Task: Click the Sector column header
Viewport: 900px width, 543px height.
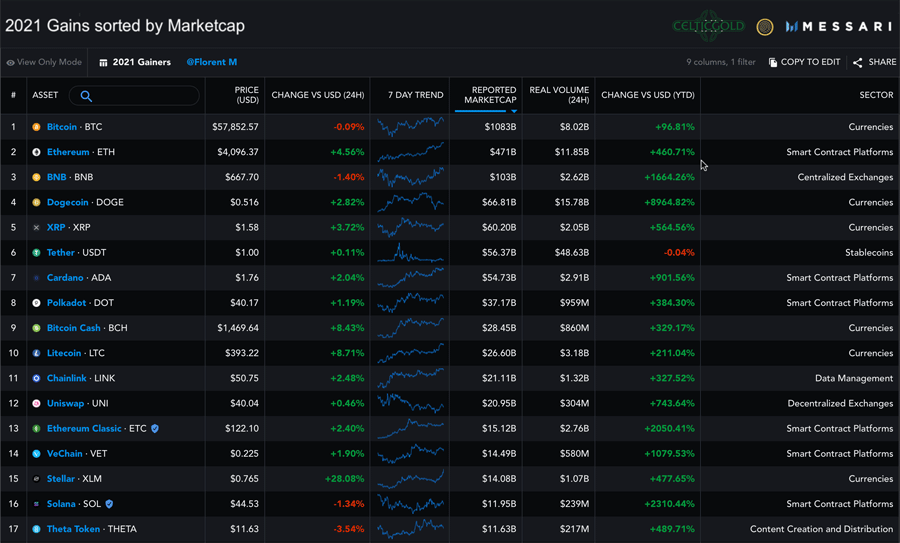Action: (876, 95)
